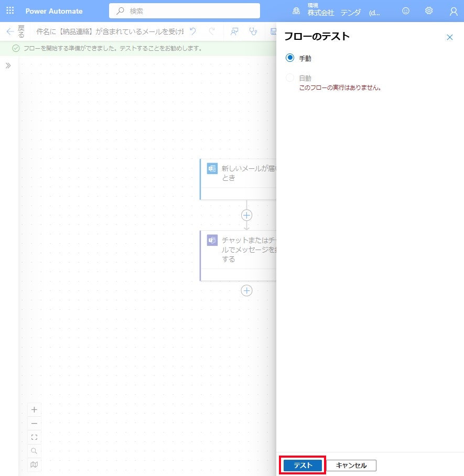The image size is (464, 476).
Task: Open the feedback toolbar icon
Action: tap(234, 31)
